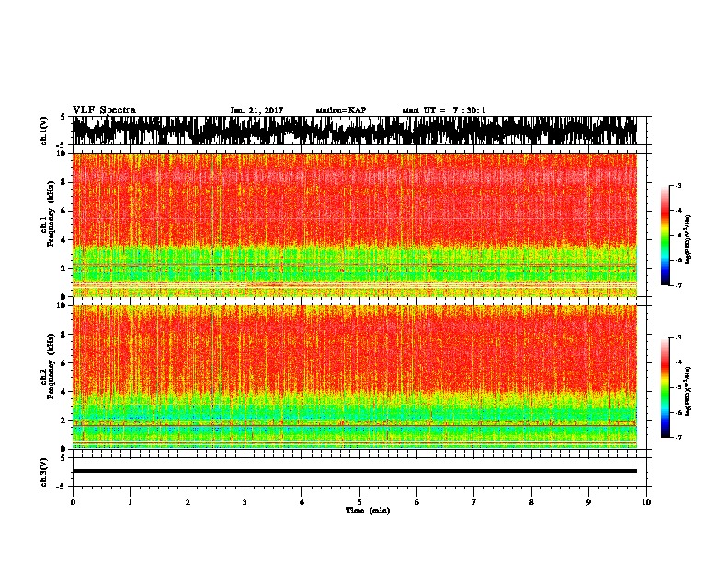Screen dimensions: 728x563
Task: Click time axis tick label "6"
Action: pos(417,502)
